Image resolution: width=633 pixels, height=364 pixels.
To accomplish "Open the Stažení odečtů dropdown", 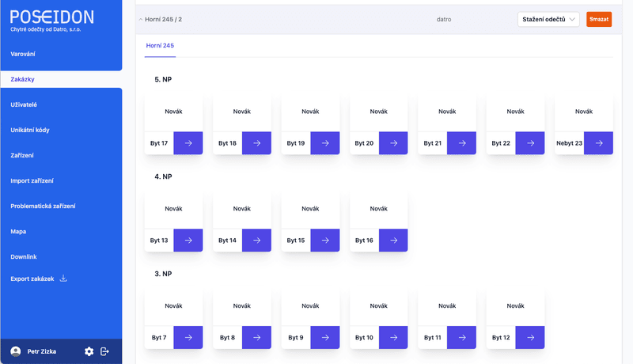I will point(549,19).
